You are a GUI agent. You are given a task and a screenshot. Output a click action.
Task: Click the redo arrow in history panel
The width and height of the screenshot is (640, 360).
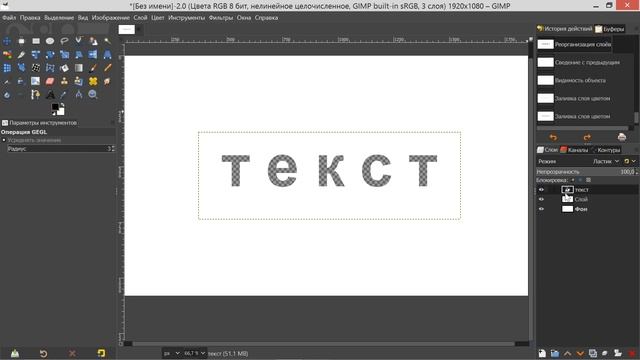pyautogui.click(x=587, y=137)
